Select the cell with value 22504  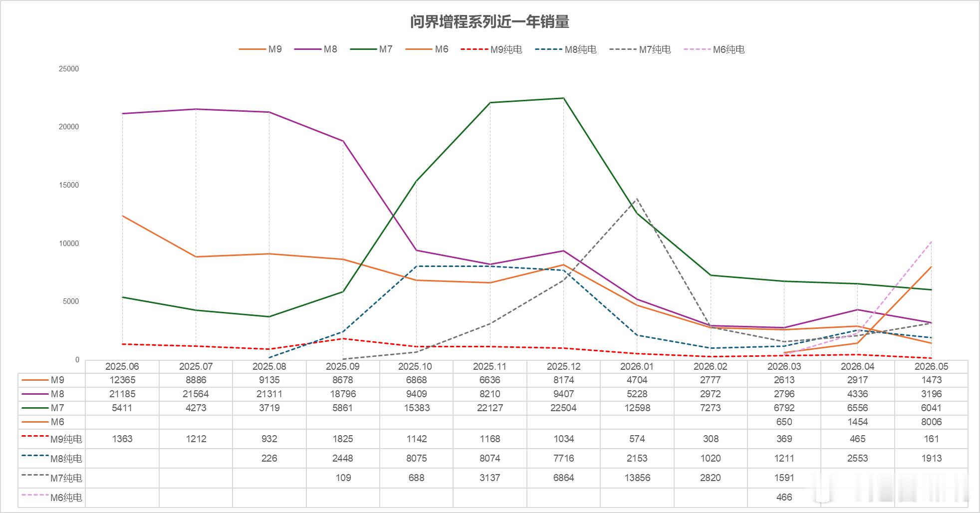[563, 408]
